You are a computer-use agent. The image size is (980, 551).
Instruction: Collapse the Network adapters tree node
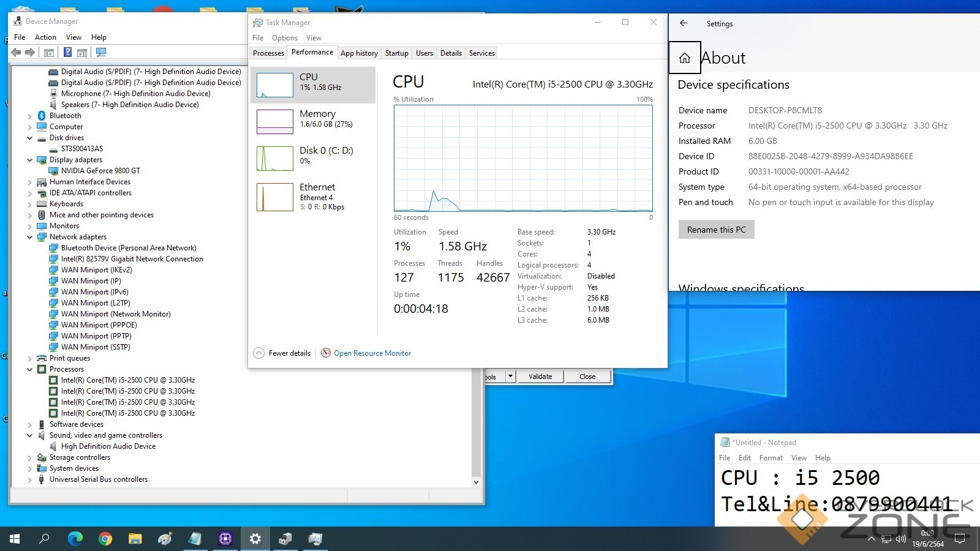click(x=29, y=237)
